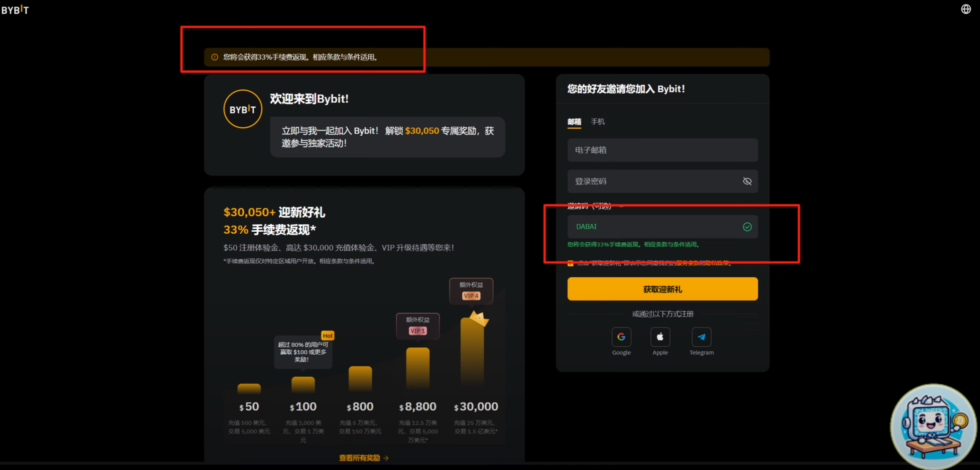Click the DABAI referral code field

(662, 227)
